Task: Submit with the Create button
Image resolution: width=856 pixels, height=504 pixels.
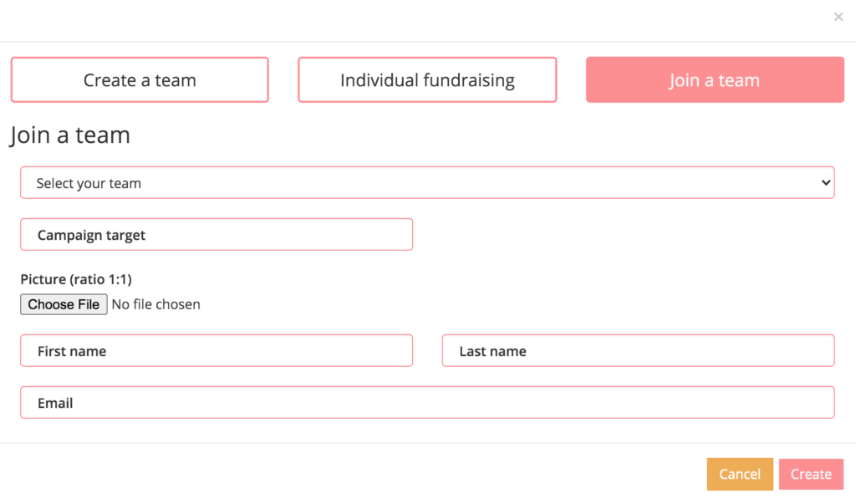Action: click(811, 474)
